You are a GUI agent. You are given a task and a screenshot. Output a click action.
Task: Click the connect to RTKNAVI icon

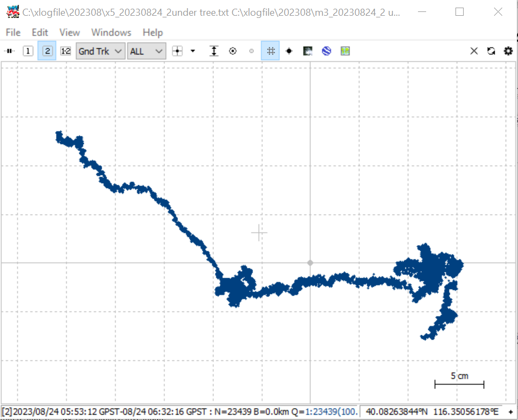click(x=10, y=51)
